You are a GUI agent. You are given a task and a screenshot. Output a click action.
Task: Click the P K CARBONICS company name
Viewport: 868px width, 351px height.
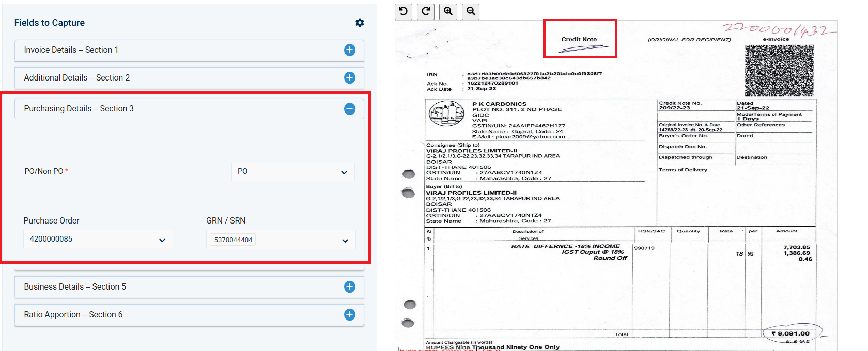500,104
